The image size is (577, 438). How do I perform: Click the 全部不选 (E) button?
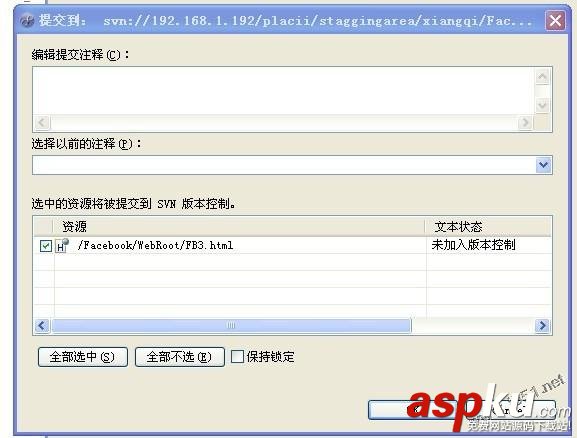180,357
